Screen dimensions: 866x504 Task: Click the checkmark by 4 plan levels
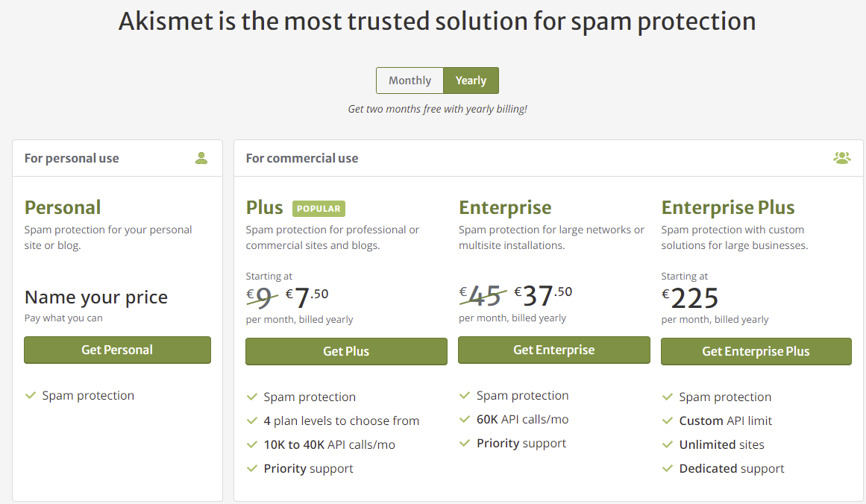coord(252,420)
